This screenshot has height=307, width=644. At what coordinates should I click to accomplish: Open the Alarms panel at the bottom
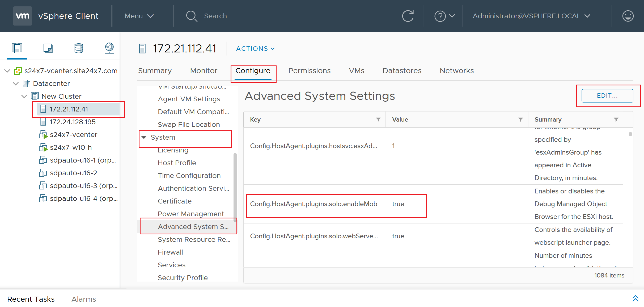(x=83, y=299)
